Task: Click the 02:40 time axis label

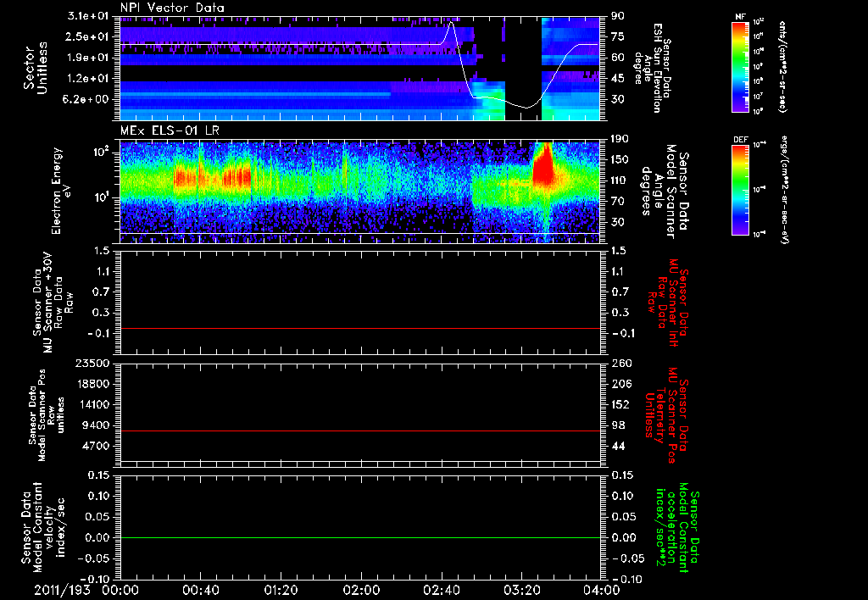Action: coord(441,590)
